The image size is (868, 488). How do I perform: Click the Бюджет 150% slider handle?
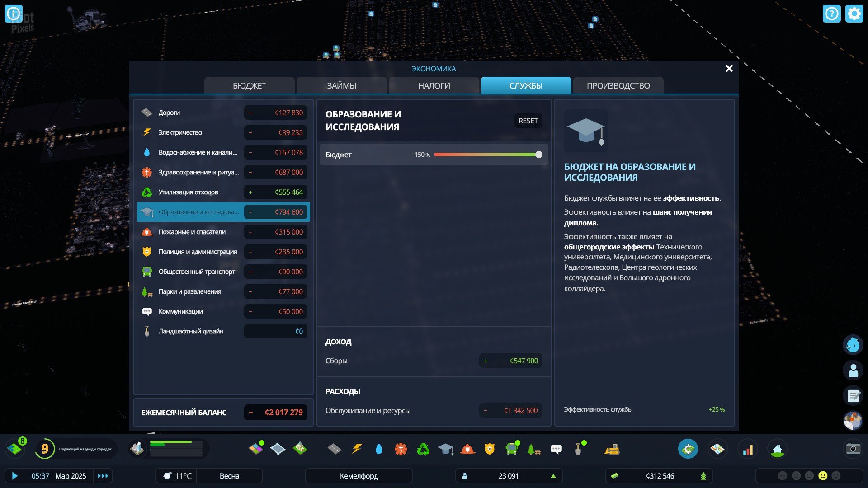(x=538, y=155)
